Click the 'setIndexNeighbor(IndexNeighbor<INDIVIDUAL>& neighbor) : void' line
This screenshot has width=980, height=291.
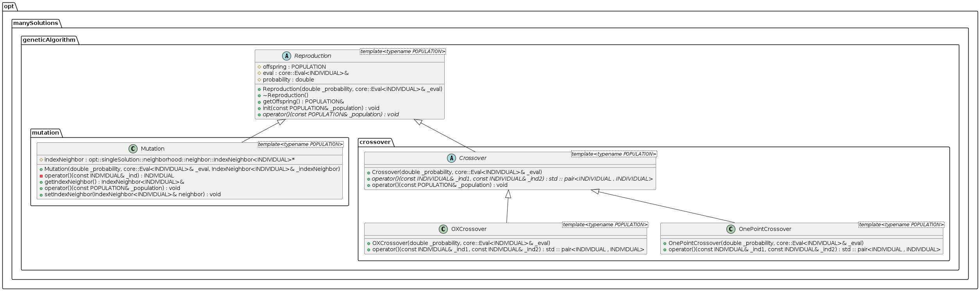(x=132, y=194)
